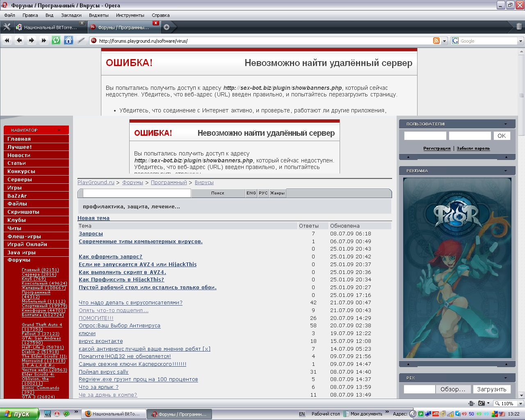Click the Windows security flag tray icon
This screenshot has height=420, width=525.
point(495,414)
